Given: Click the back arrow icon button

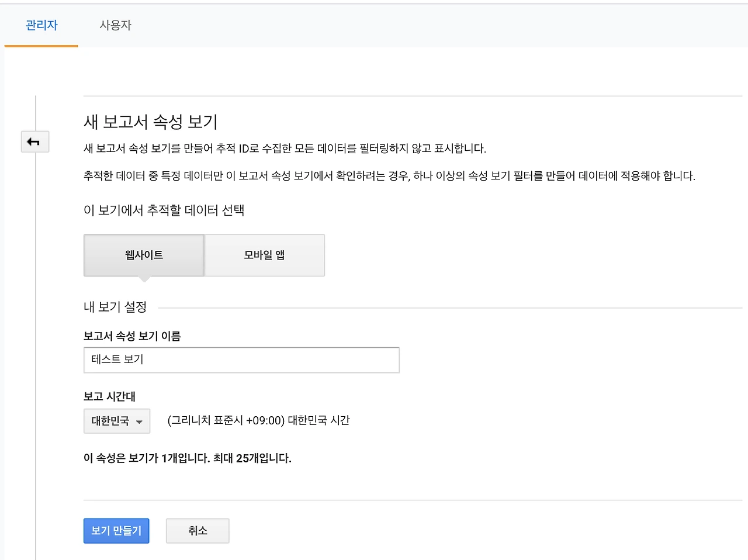Looking at the screenshot, I should (x=35, y=141).
